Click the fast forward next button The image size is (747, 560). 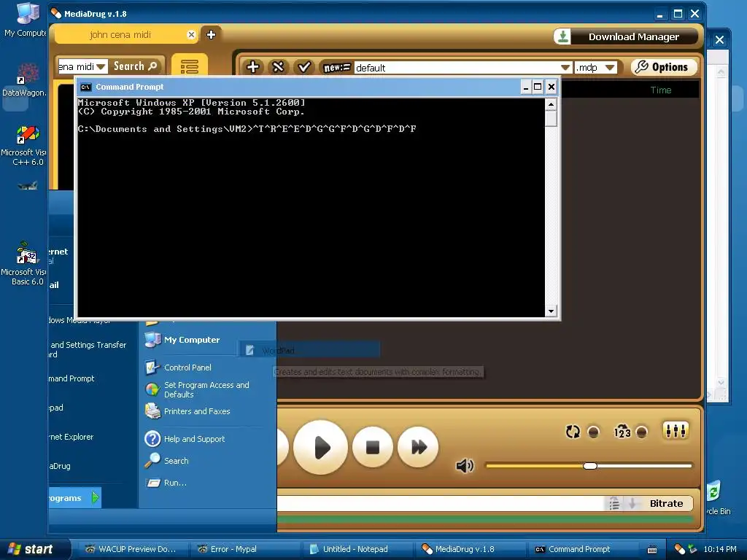[x=418, y=447]
